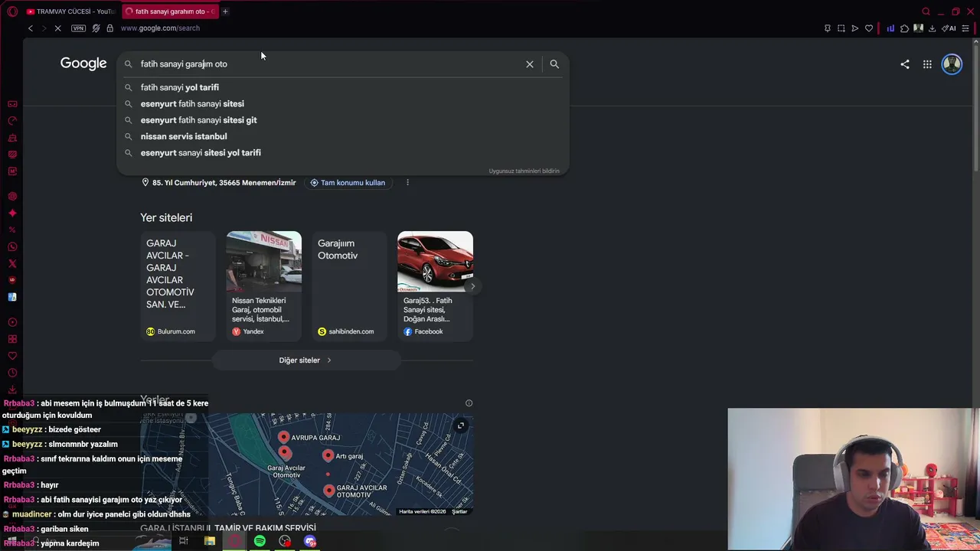Choose suggestion esenyurt fatih sanayi sitesi
Viewport: 980px width, 551px height.
342,104
